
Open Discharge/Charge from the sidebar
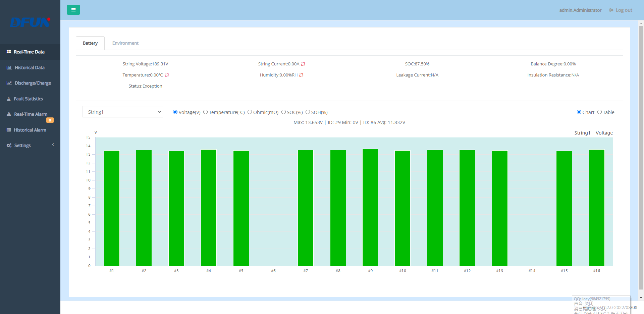pos(33,83)
